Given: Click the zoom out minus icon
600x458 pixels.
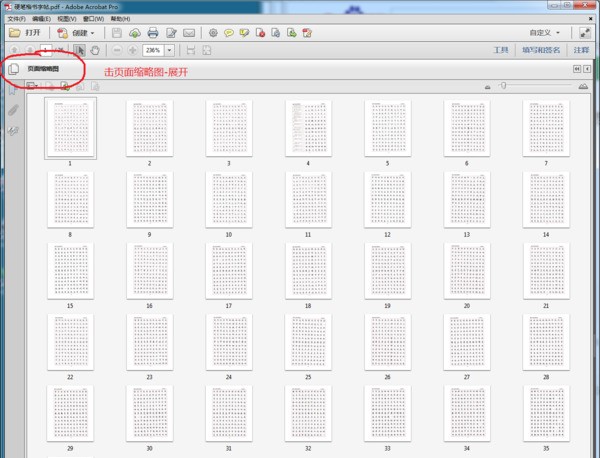Looking at the screenshot, I should (x=117, y=50).
